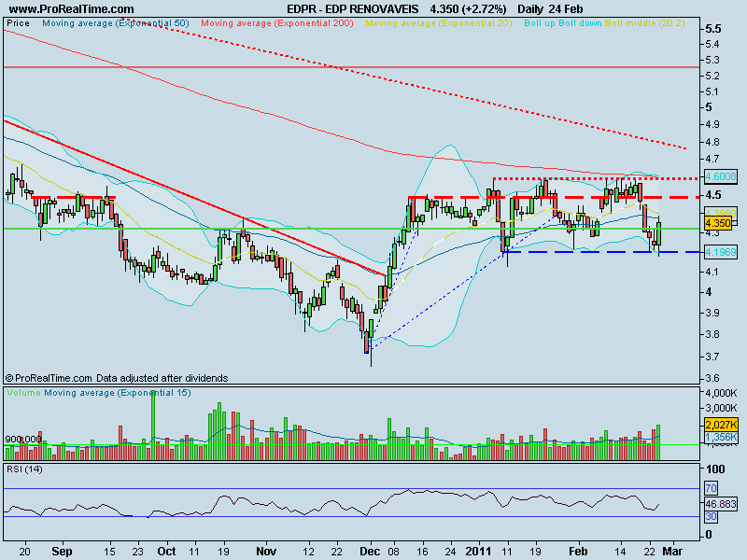
Task: Click the RSI 100 axis label
Action: click(715, 469)
